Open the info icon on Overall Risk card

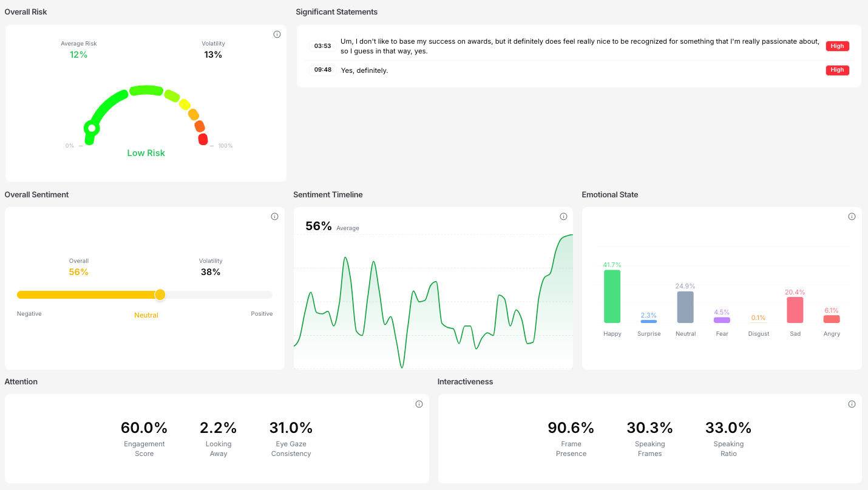point(277,35)
